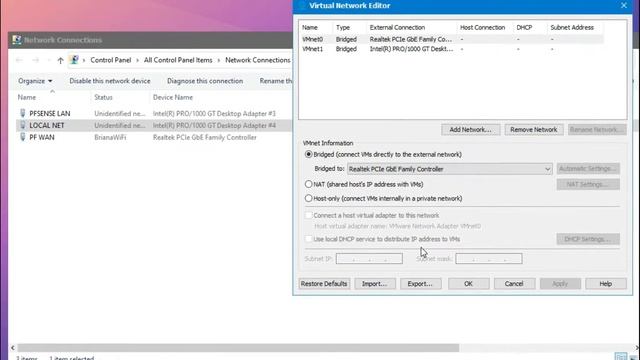The height and width of the screenshot is (360, 640).
Task: Click the Restore Defaults button
Action: [324, 284]
